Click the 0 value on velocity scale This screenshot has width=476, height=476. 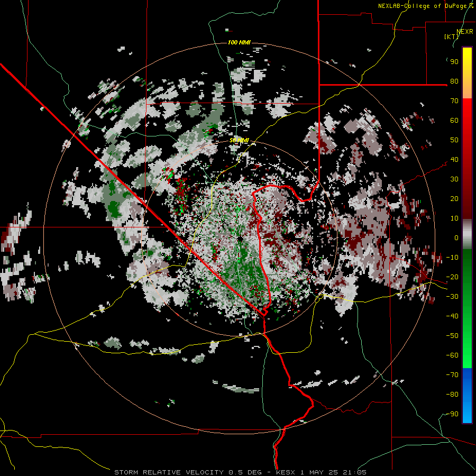456,238
